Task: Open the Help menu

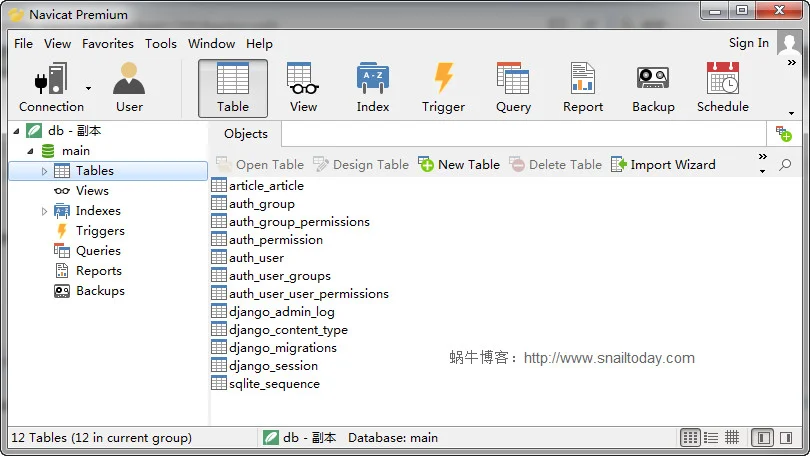Action: coord(259,44)
